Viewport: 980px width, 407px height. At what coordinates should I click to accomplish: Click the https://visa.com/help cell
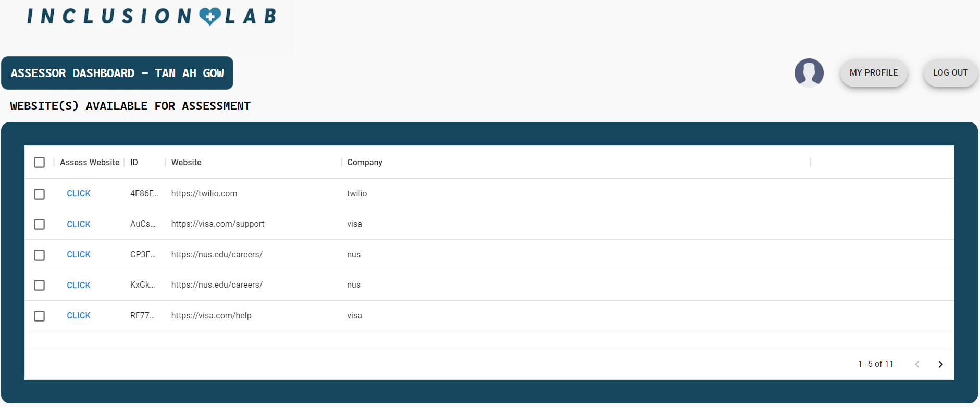coord(211,315)
